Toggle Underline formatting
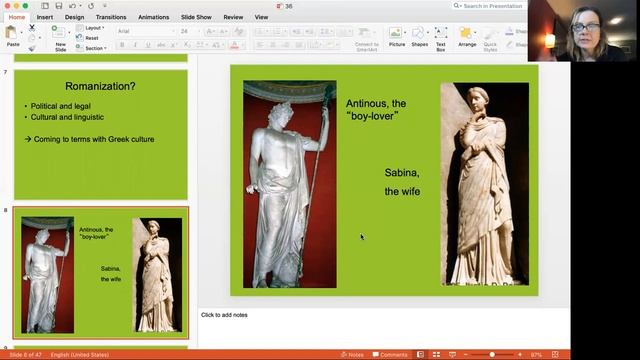Screen dimensions: 640x360 (148, 45)
